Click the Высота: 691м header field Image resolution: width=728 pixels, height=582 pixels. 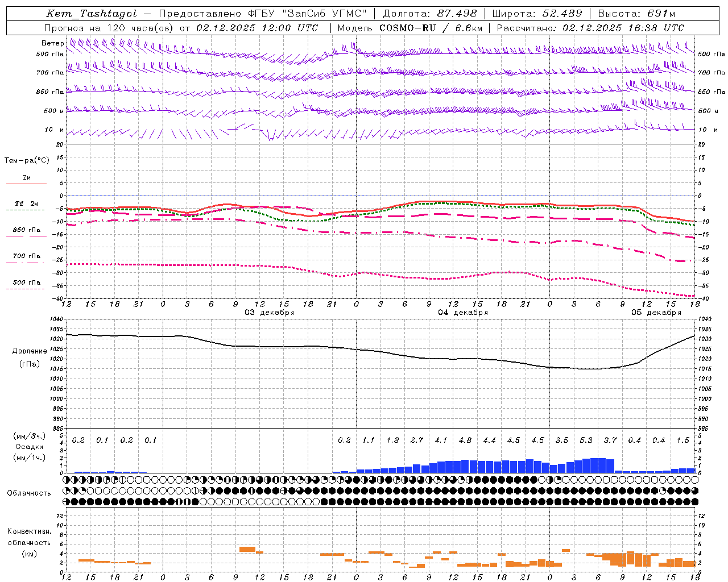(636, 14)
